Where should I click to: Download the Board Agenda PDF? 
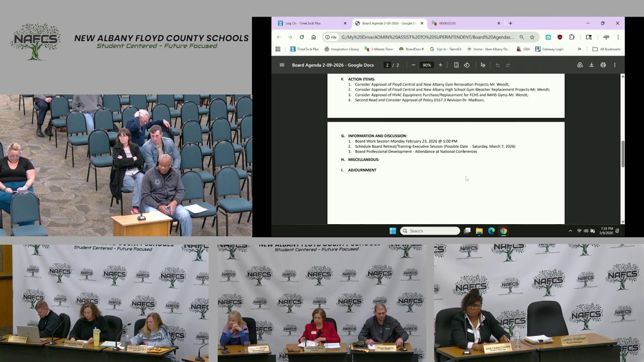pos(591,65)
